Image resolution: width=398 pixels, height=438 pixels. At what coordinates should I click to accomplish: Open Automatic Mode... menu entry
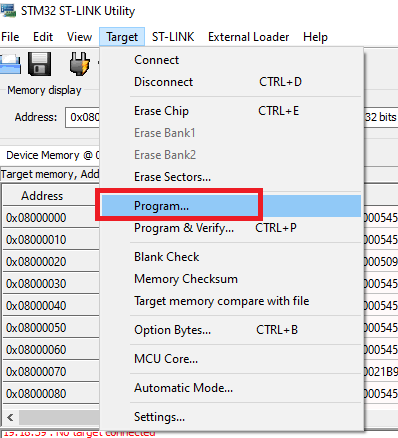[231, 388]
